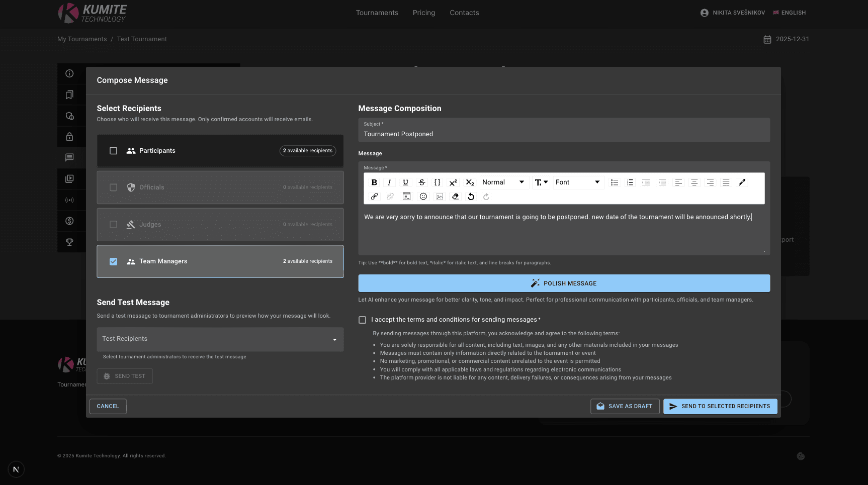Uncheck the Team Managers recipients checkbox
The width and height of the screenshot is (868, 485).
pyautogui.click(x=113, y=261)
